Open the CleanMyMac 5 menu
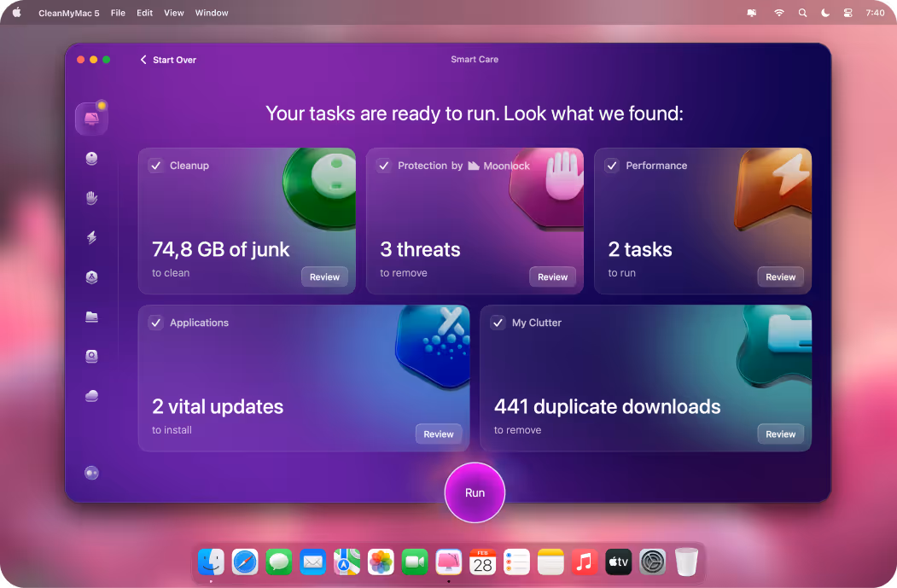This screenshot has height=588, width=897. 68,13
